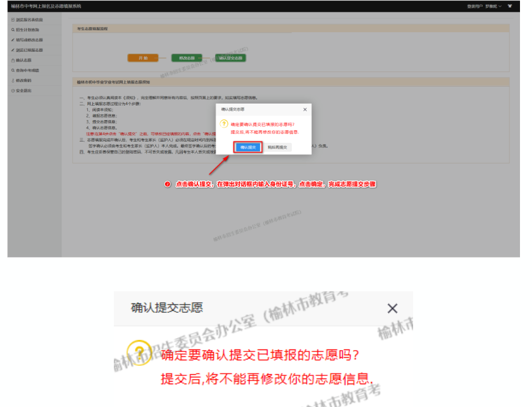The image size is (532, 407).
Task: Click the shirt theme icon in top bar
Action: 510,6
